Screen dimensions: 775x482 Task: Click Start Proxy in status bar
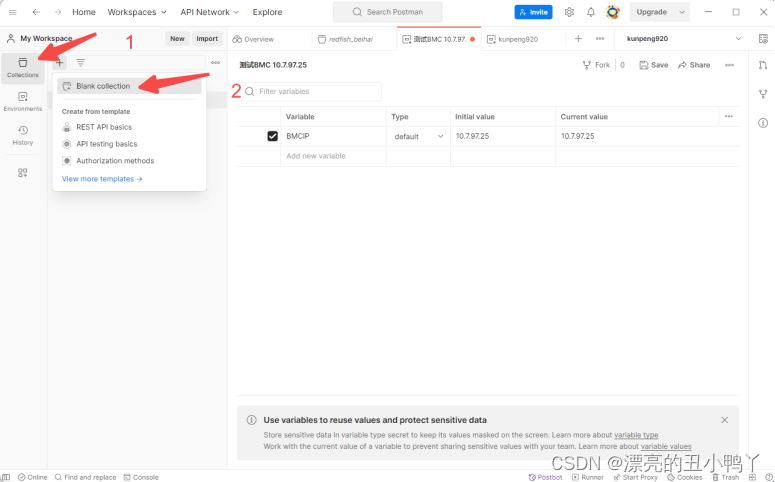click(x=636, y=477)
